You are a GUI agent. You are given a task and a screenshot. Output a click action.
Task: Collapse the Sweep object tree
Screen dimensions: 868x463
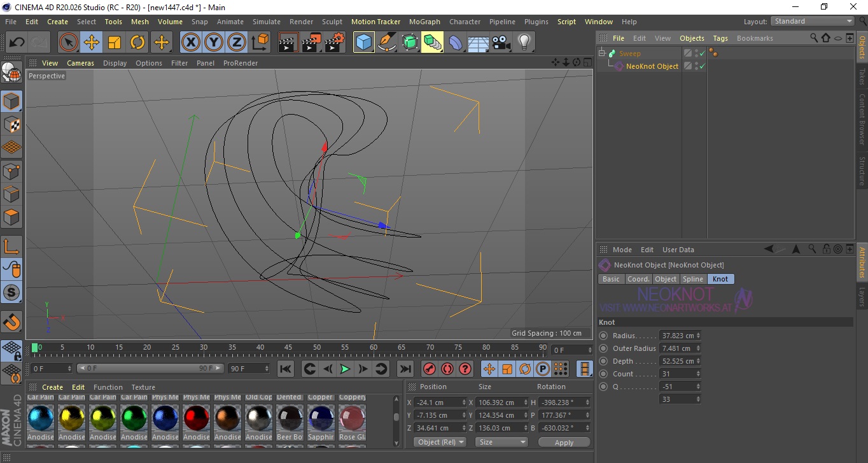click(602, 53)
